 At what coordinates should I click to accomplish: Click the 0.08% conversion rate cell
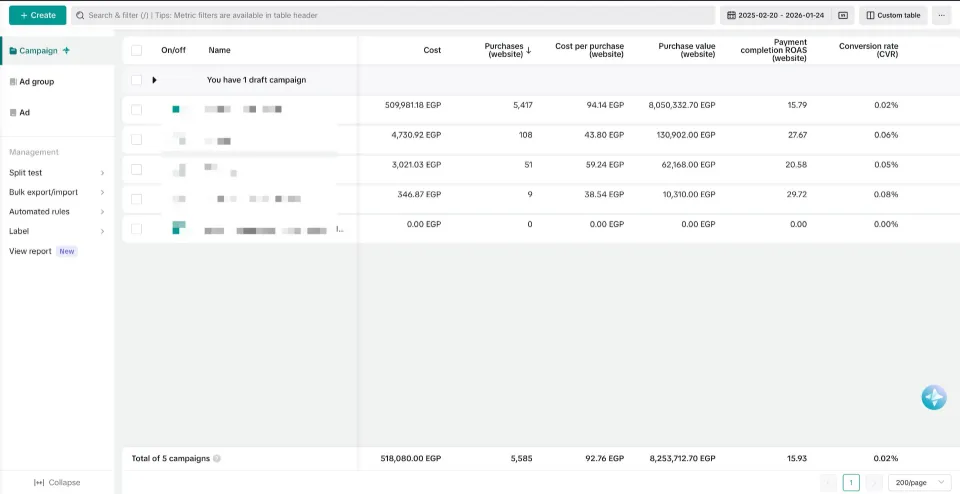(886, 194)
